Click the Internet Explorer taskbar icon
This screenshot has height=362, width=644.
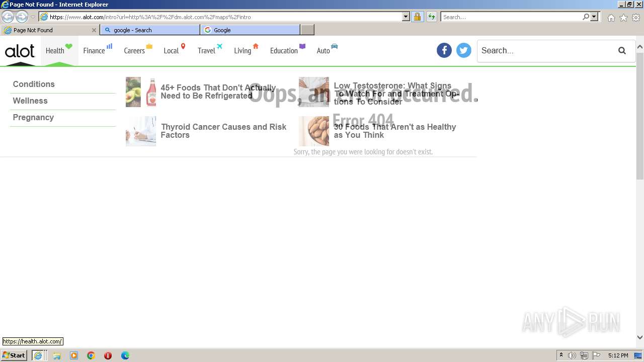pos(38,355)
